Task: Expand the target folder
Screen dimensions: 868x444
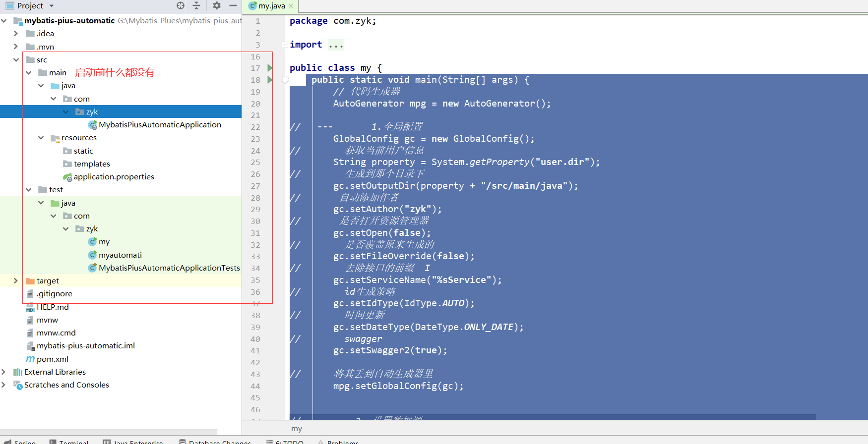Action: [16, 280]
